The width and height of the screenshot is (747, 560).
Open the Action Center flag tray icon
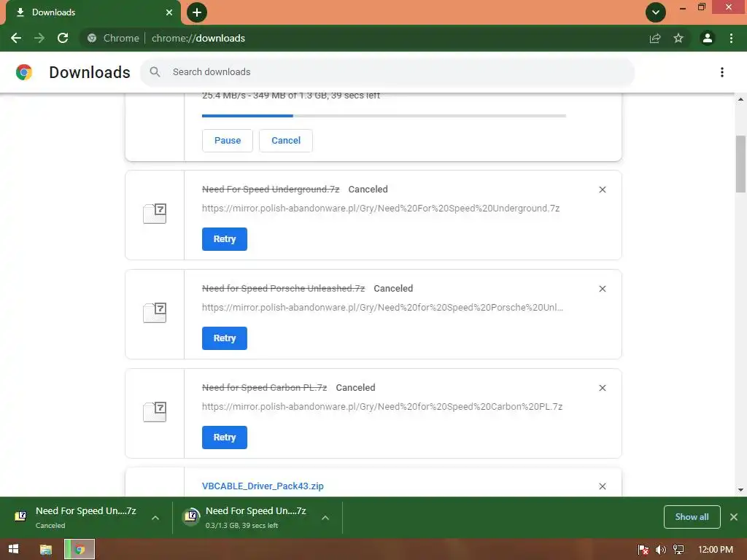(643, 550)
